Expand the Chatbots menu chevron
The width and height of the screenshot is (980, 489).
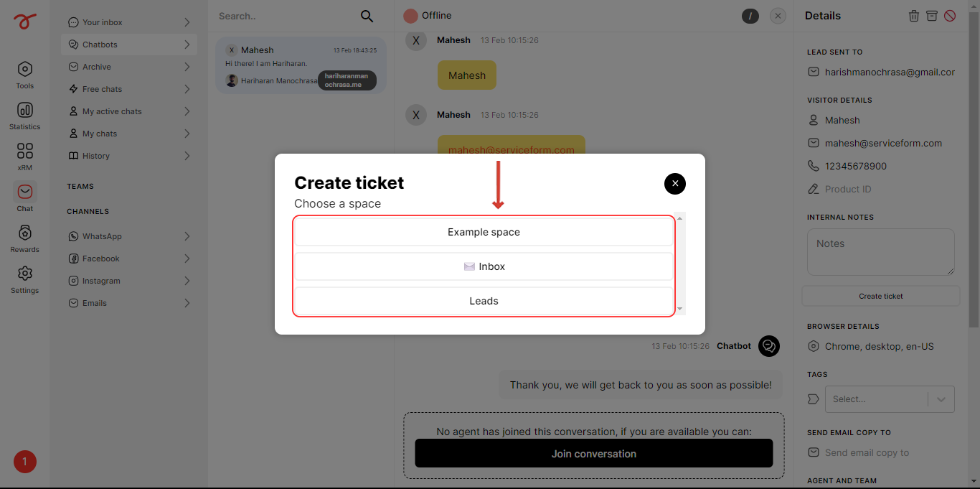point(187,45)
